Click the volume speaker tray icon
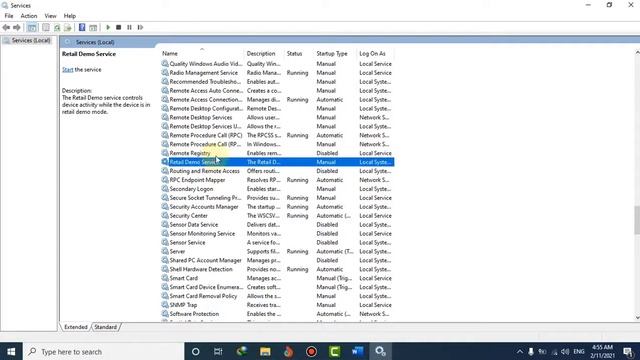 tap(565, 351)
